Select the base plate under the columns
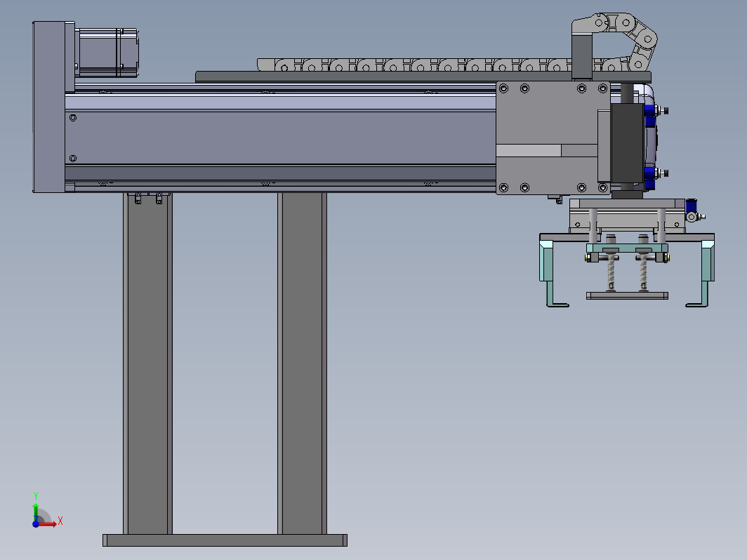Viewport: 747px width, 560px height. [x=225, y=540]
